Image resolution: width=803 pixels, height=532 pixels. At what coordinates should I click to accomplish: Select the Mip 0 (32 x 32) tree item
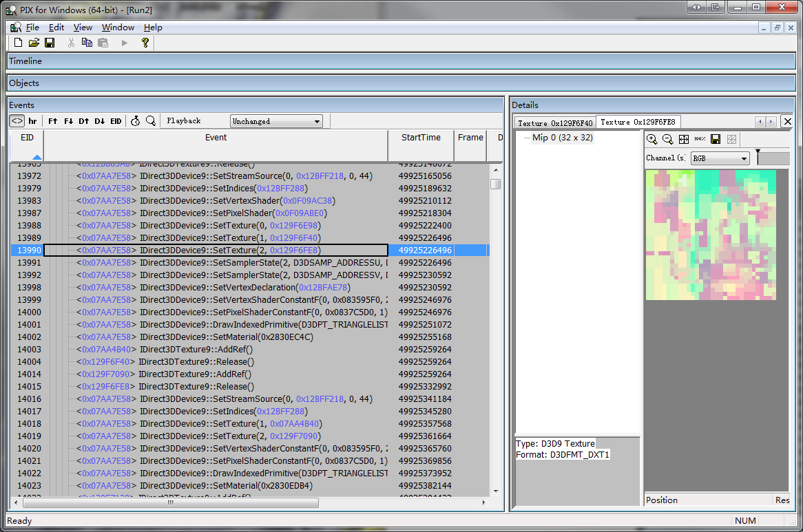click(x=562, y=138)
